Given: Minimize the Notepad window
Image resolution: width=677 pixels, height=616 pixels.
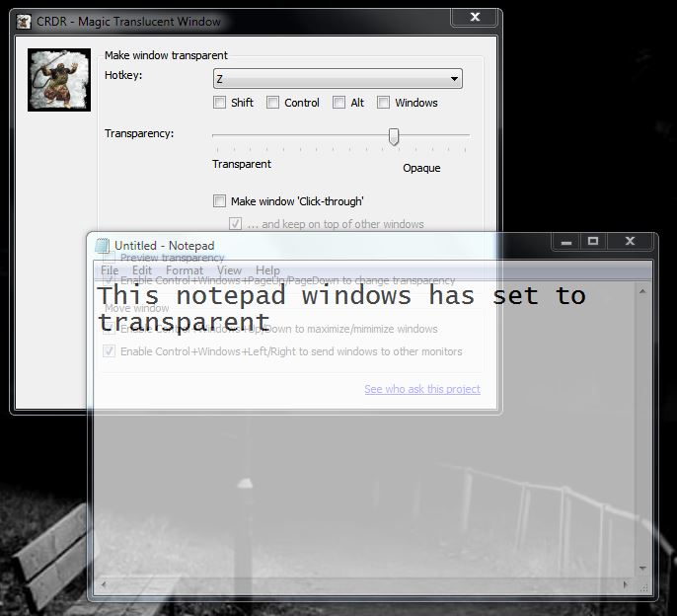Looking at the screenshot, I should (x=566, y=242).
